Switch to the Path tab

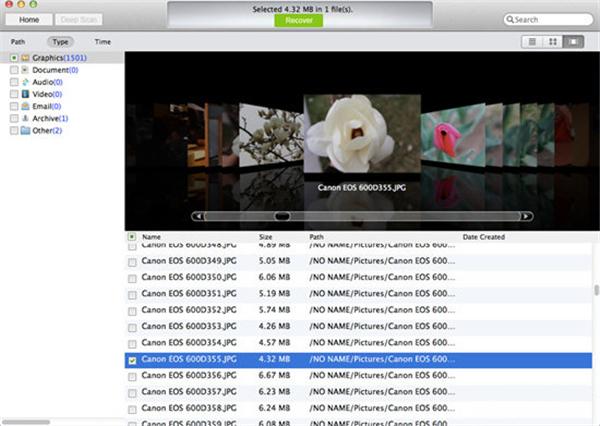pos(18,42)
